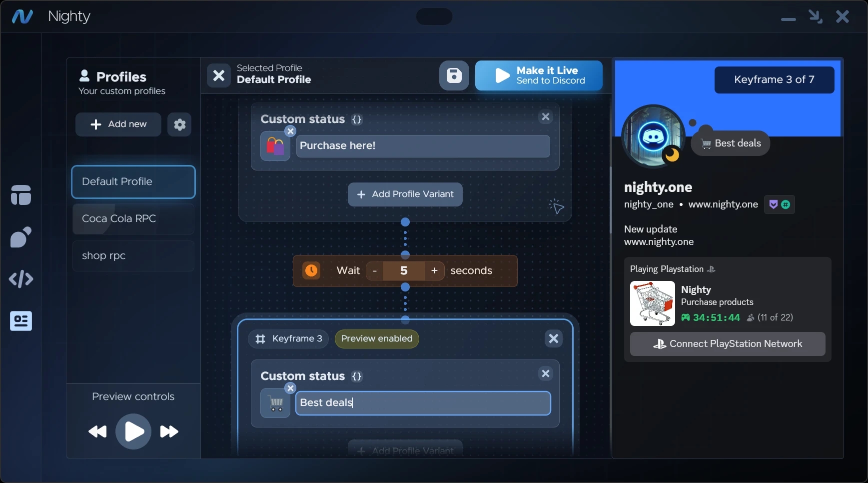Image resolution: width=868 pixels, height=483 pixels.
Task: Shrink Nighty window with arrow icon
Action: pos(816,17)
